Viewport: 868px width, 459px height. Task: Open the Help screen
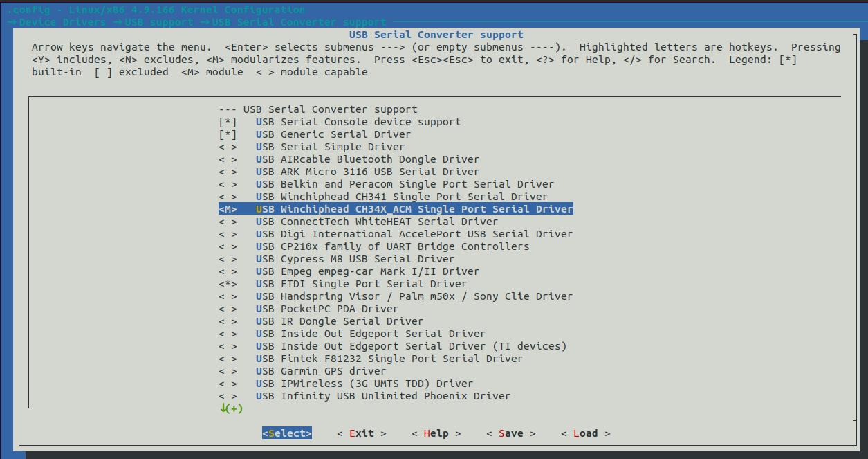coord(436,433)
